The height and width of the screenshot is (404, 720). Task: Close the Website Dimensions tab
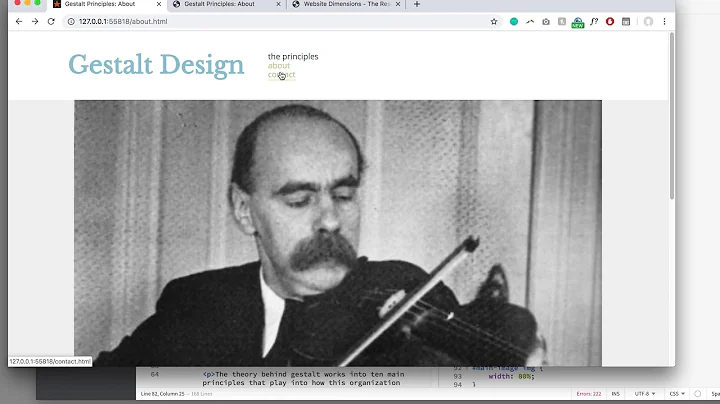click(398, 4)
